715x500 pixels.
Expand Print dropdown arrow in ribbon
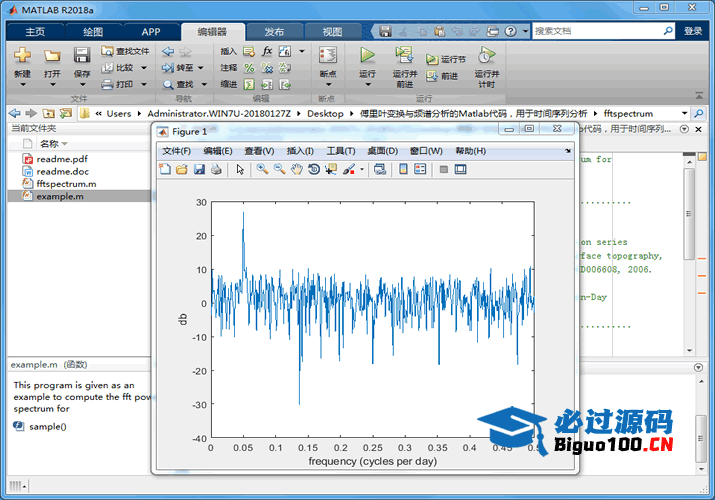(144, 84)
